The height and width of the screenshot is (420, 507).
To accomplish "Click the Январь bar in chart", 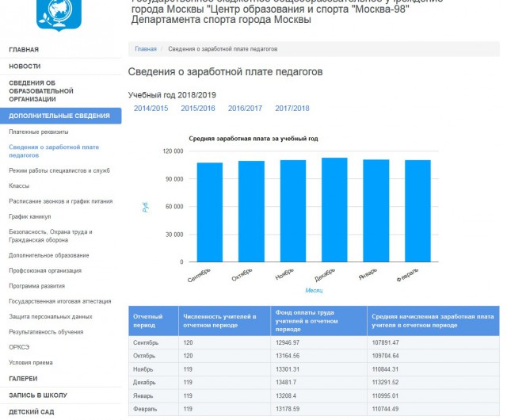I will (x=376, y=211).
